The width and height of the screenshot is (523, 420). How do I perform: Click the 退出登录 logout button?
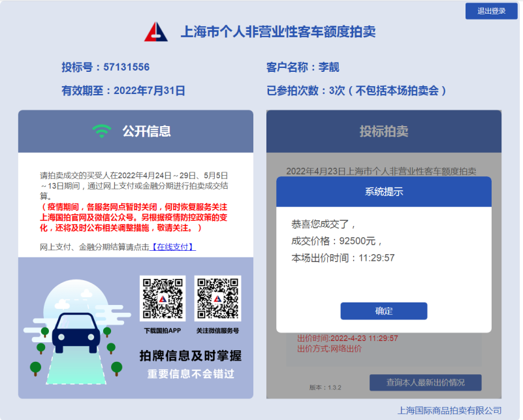click(491, 11)
